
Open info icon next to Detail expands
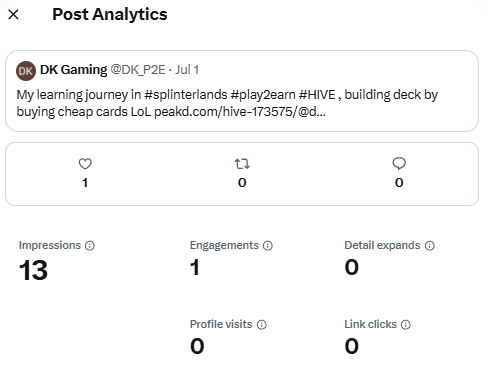pyautogui.click(x=430, y=246)
